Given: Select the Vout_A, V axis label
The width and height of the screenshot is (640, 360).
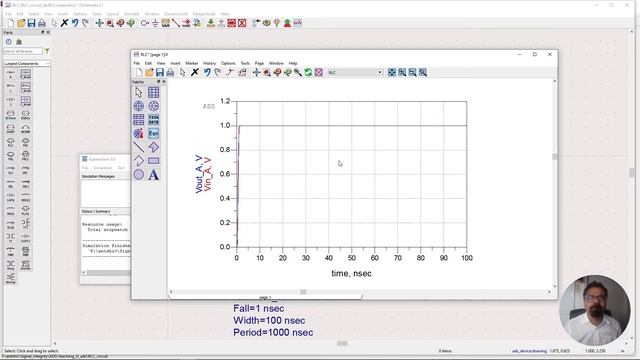Looking at the screenshot, I should (199, 174).
